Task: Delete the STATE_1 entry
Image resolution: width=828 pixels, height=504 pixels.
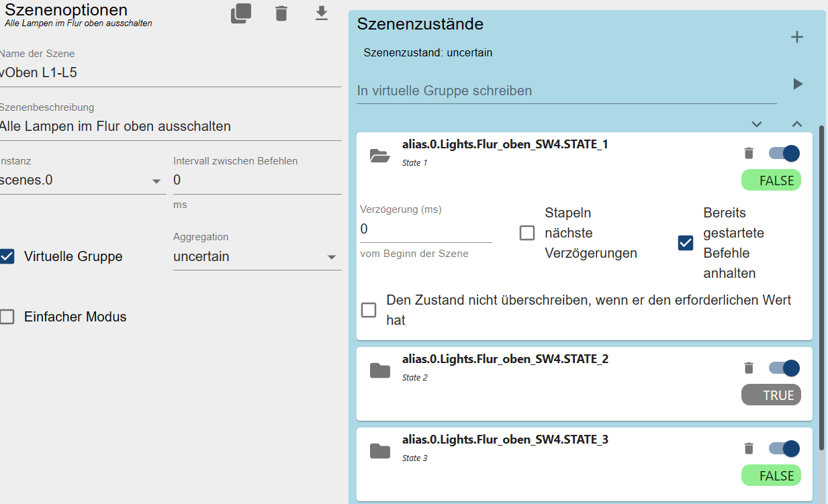Action: click(x=749, y=154)
